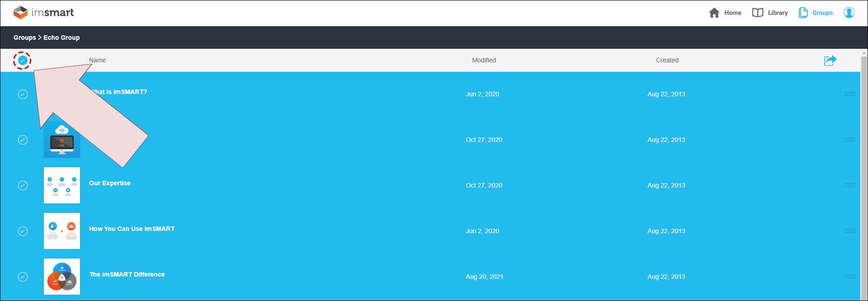The height and width of the screenshot is (301, 868).
Task: Click the vertical scrollbar on right
Action: click(x=864, y=174)
